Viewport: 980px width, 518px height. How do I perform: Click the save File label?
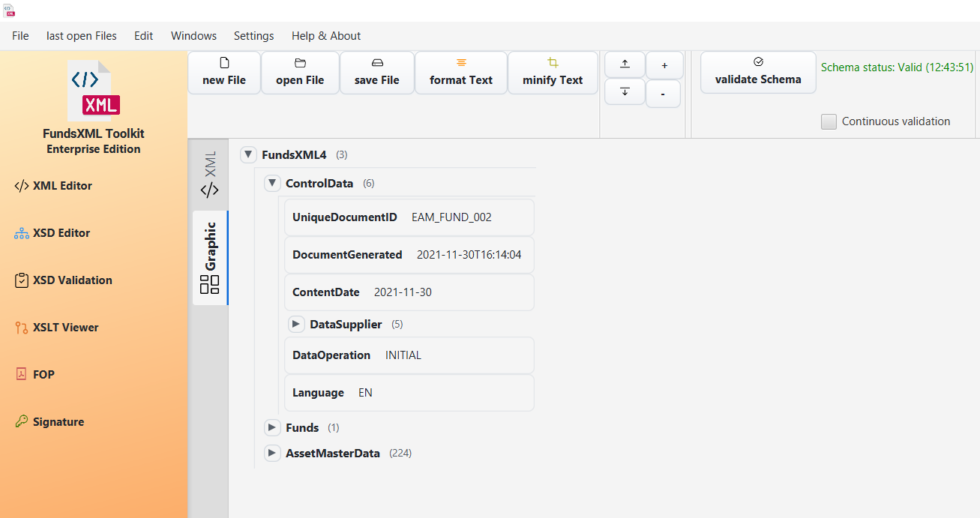pyautogui.click(x=377, y=80)
